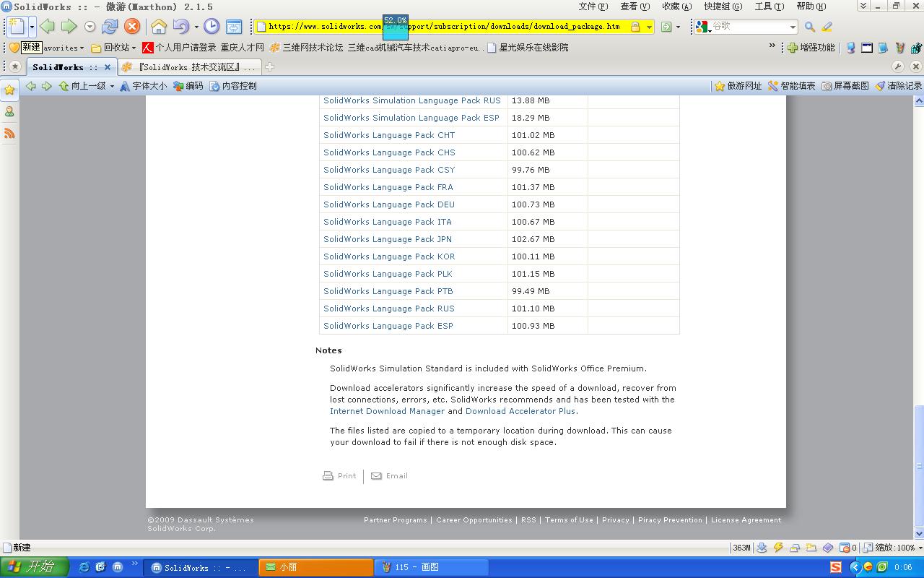Click 字体大小 font size tool

pyautogui.click(x=143, y=85)
